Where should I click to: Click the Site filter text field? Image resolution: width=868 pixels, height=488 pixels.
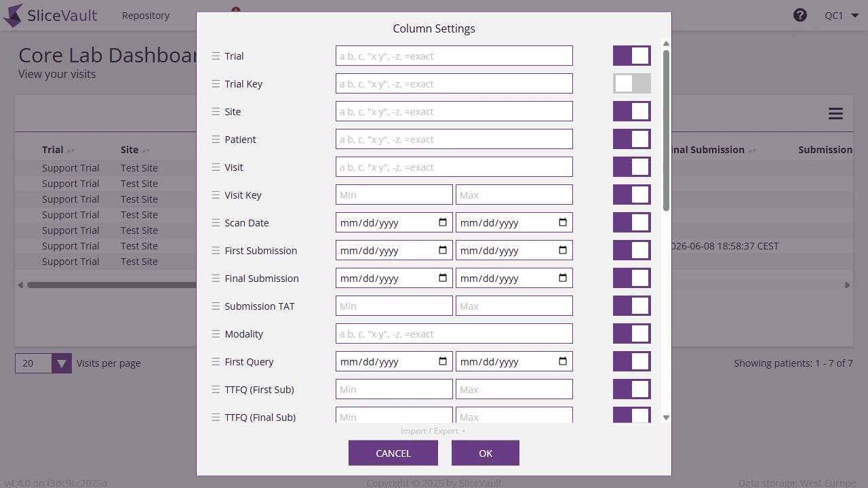pyautogui.click(x=454, y=111)
